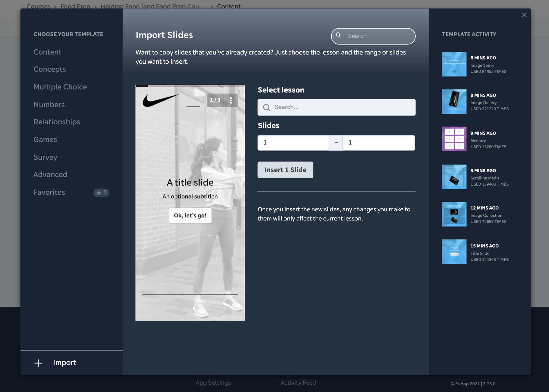Open Multiple Choice templates
Viewport: 549px width, 392px height.
60,87
